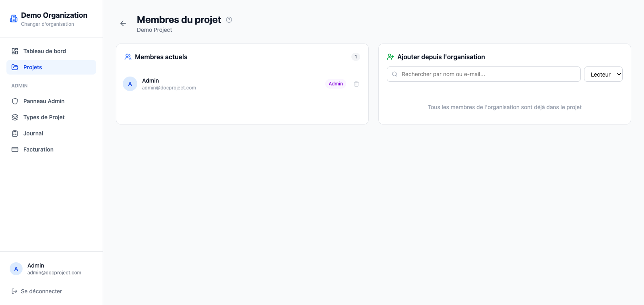Open Facturation
644x305 pixels.
[51, 149]
